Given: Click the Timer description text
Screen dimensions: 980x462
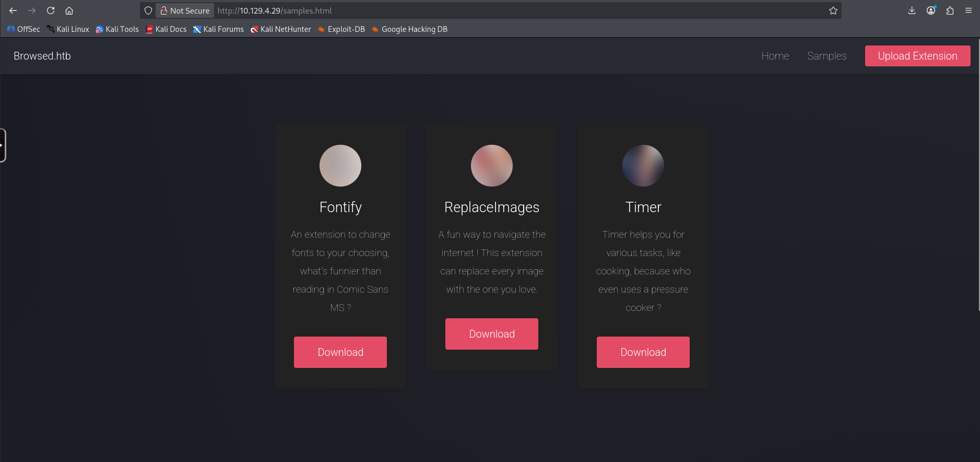Looking at the screenshot, I should point(643,271).
